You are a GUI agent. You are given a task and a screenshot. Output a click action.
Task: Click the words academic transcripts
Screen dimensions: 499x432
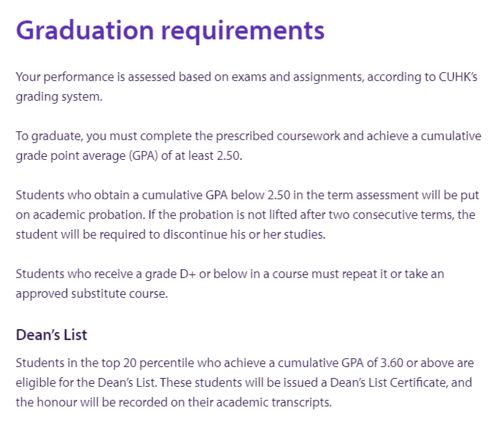click(274, 402)
